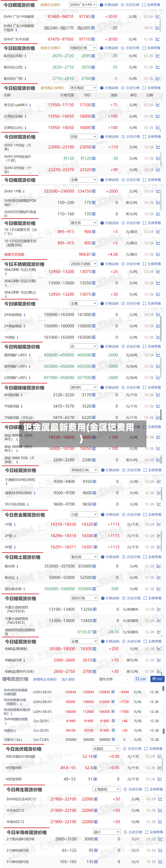Viewport: 166px width, 868px height.
Task: Click info icon next to 氧化铝(河南)
Action: point(25,56)
